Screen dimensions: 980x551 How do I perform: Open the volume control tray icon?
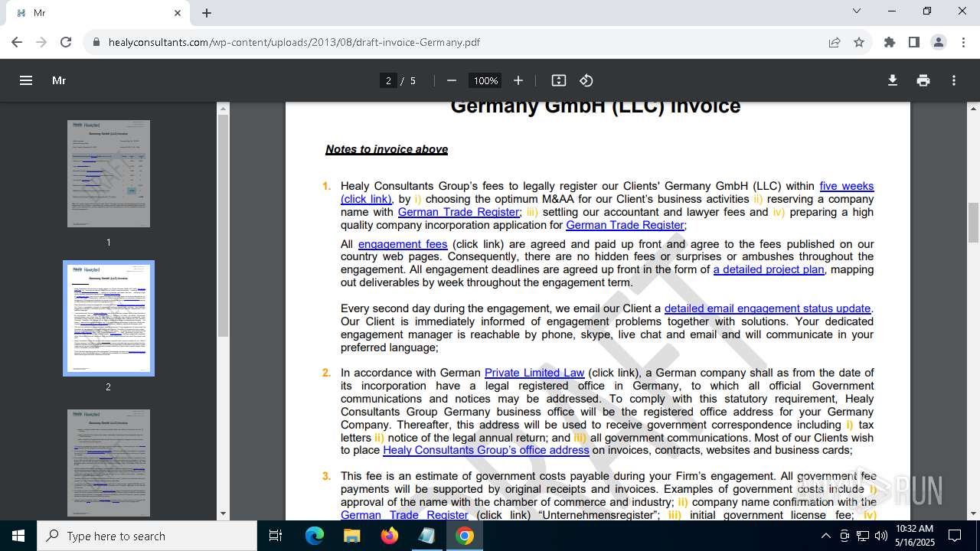click(881, 536)
